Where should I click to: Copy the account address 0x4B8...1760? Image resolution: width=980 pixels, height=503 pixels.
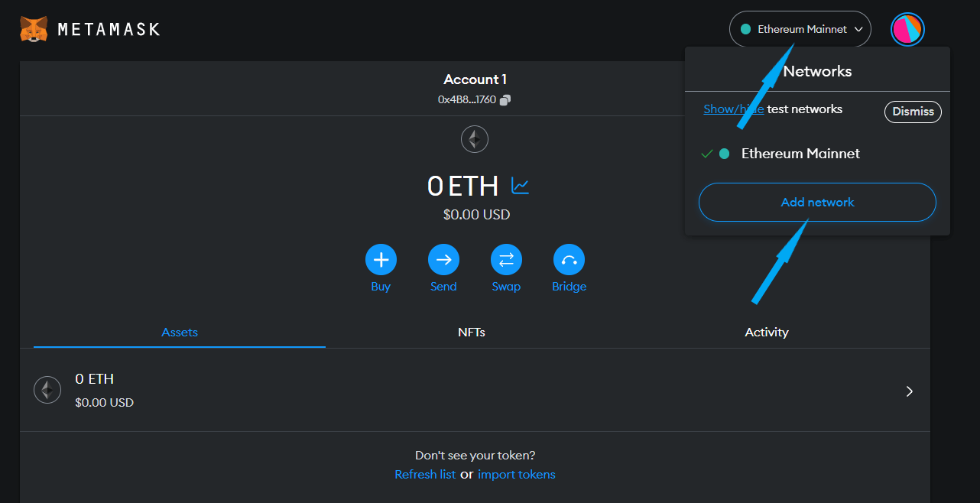[505, 99]
